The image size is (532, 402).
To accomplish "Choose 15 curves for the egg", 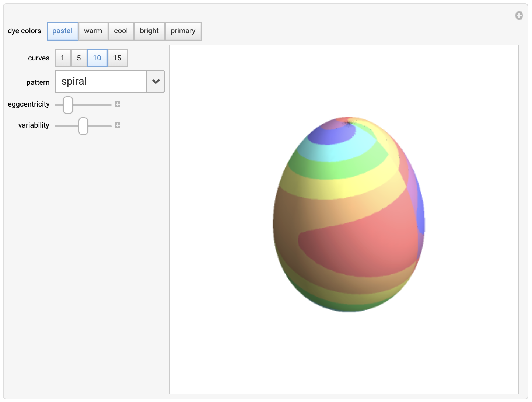I will click(x=117, y=58).
